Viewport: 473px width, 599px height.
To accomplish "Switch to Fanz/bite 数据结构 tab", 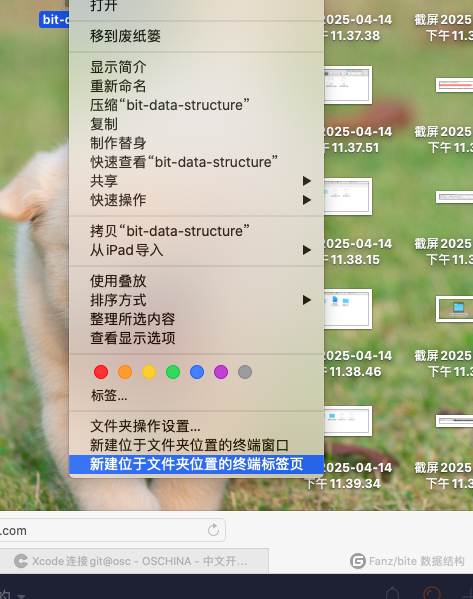I will (x=407, y=561).
